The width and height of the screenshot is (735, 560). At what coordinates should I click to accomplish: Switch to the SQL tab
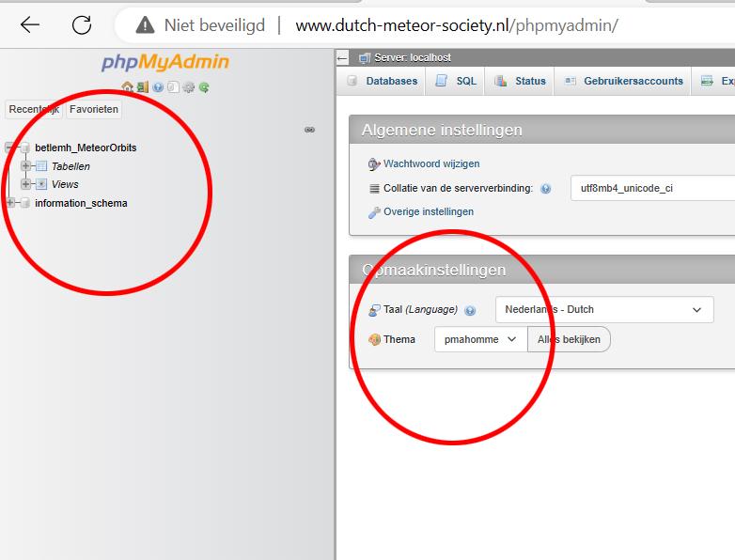[x=456, y=81]
